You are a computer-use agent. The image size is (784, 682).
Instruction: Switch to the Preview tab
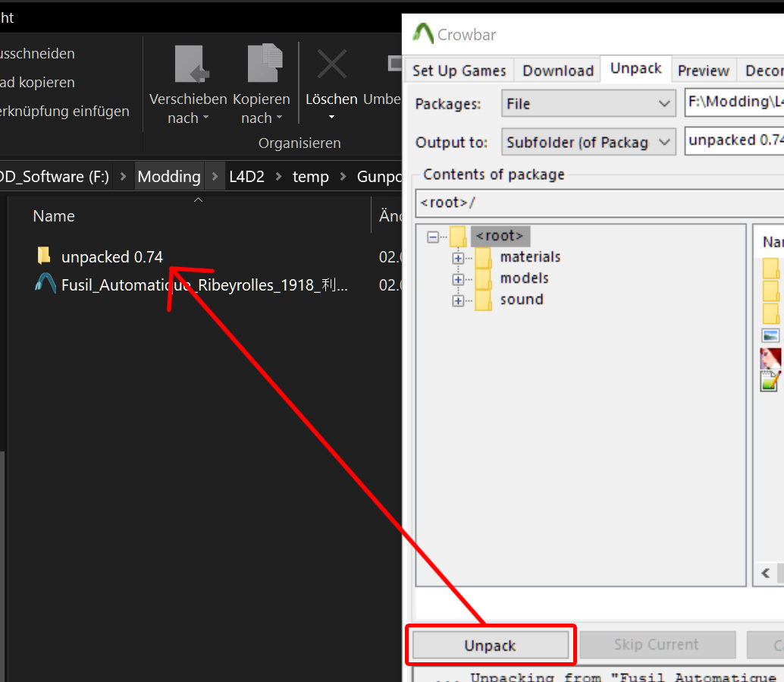coord(703,71)
